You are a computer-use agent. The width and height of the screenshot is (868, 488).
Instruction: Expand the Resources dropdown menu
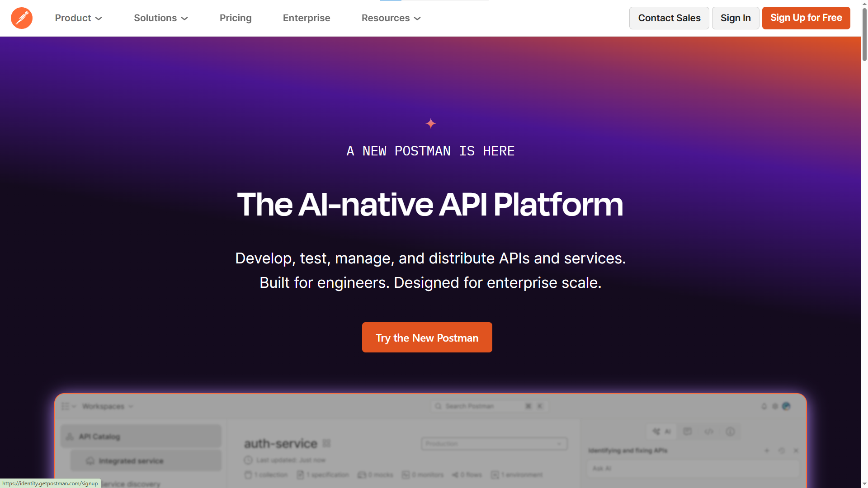391,18
